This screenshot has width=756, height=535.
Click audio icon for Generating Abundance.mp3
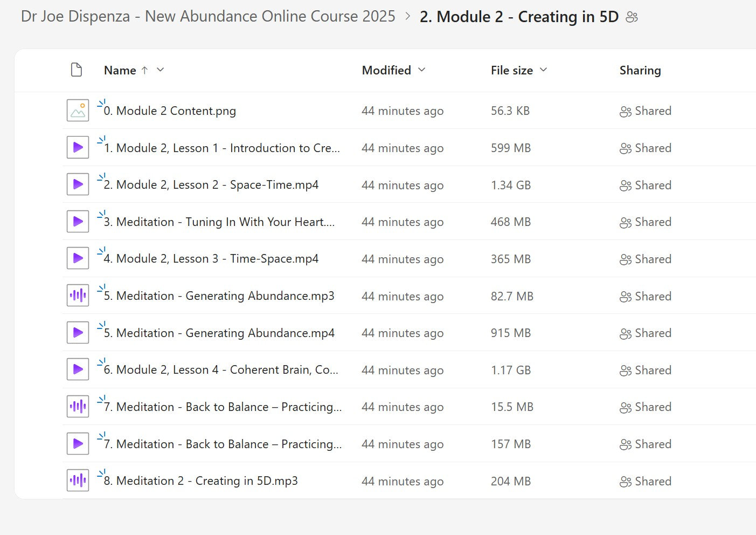[78, 296]
